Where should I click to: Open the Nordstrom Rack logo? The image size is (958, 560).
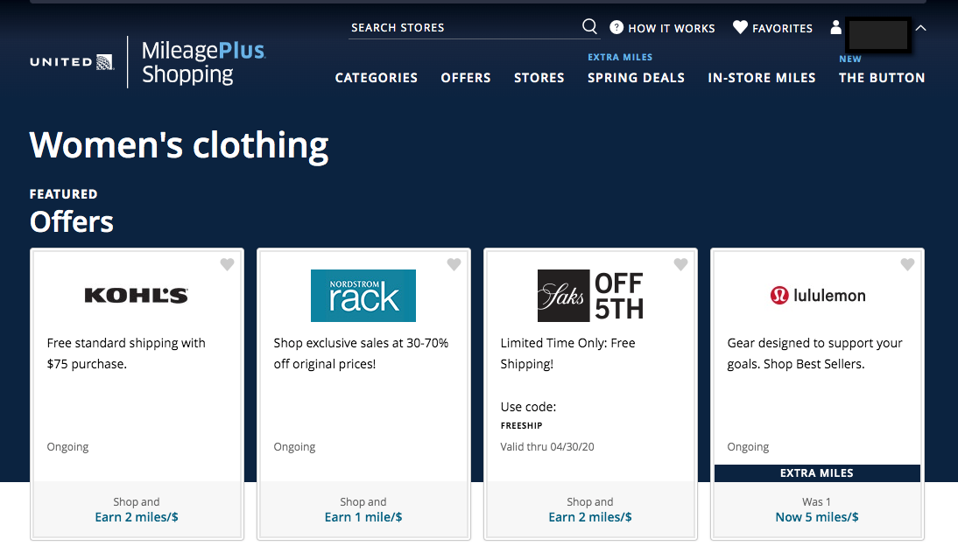click(x=363, y=296)
